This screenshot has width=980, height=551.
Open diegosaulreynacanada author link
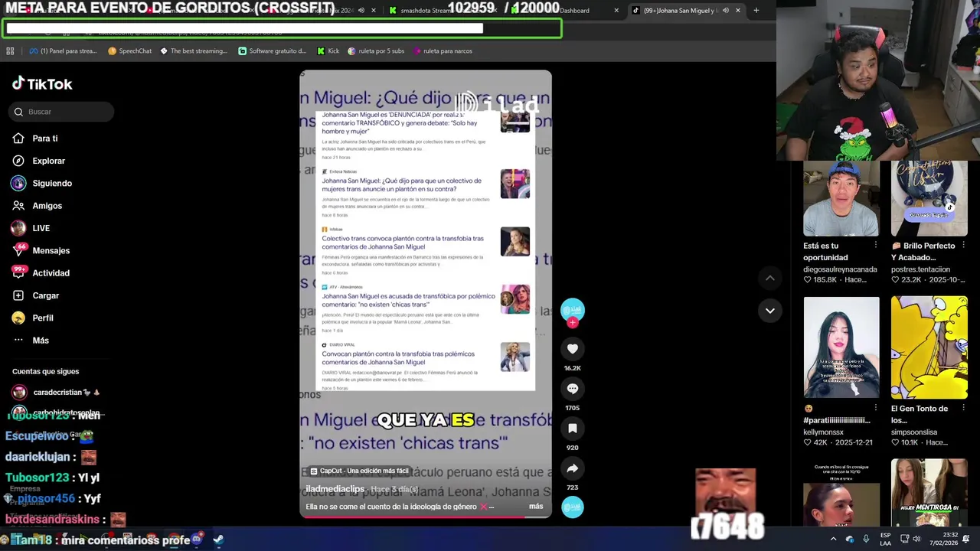click(840, 269)
